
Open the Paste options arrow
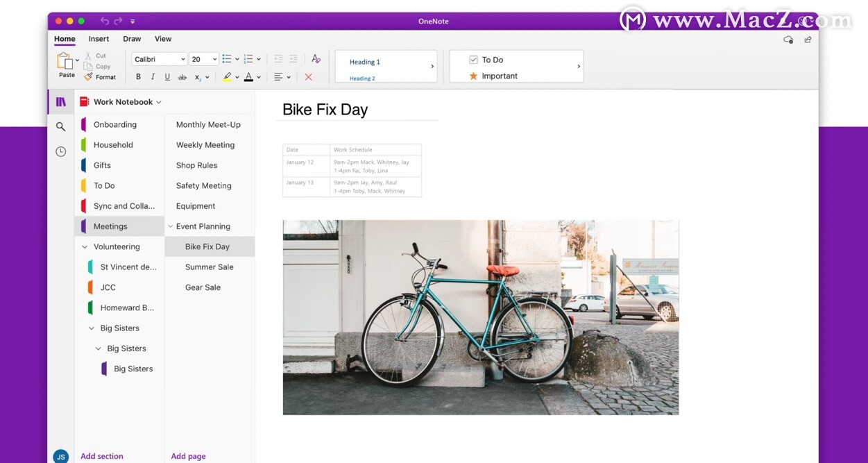pyautogui.click(x=77, y=61)
